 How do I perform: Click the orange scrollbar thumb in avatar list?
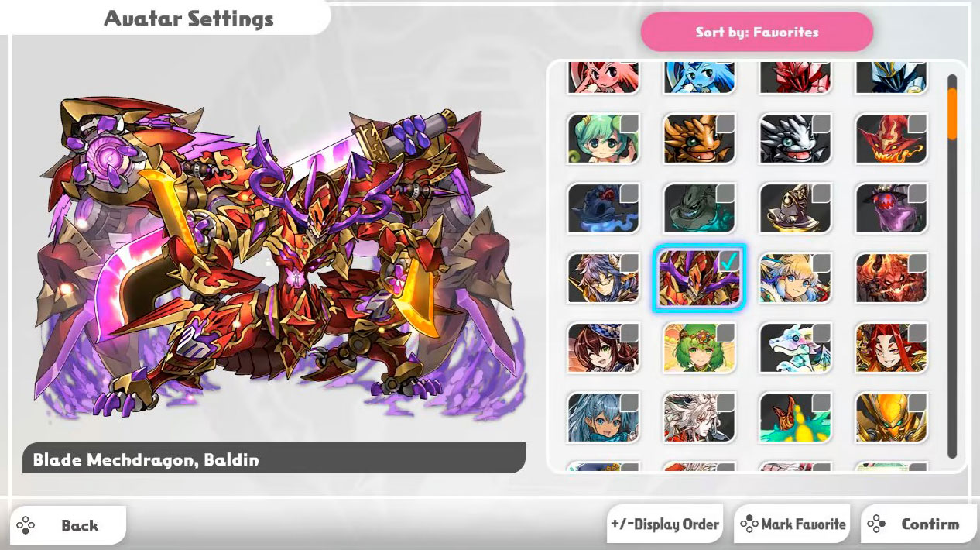pos(952,114)
